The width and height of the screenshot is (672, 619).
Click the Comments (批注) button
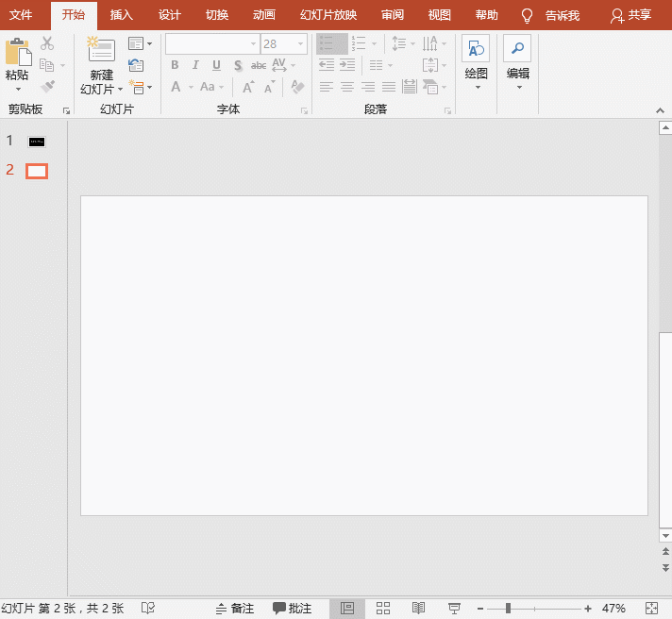293,609
